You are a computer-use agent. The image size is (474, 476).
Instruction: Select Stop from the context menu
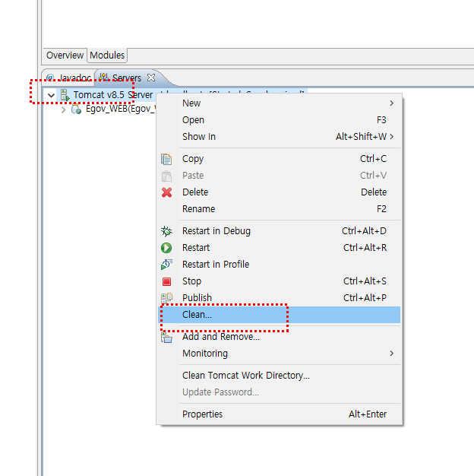tap(279, 281)
